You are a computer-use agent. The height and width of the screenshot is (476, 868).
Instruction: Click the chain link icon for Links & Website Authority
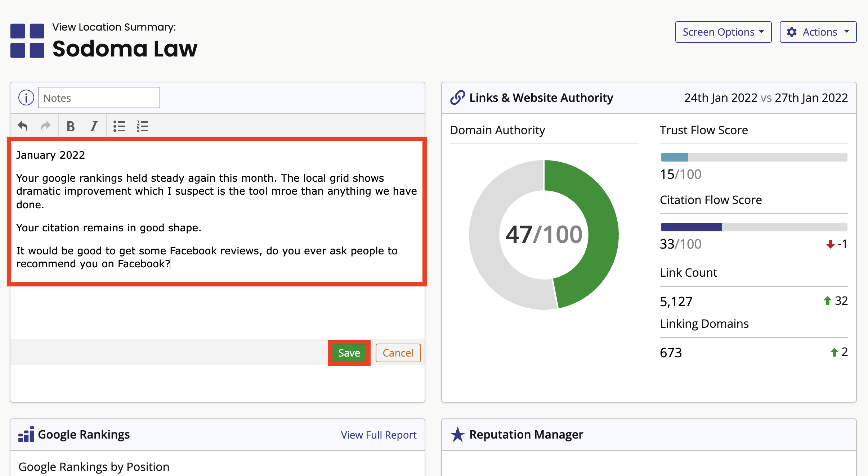(458, 98)
